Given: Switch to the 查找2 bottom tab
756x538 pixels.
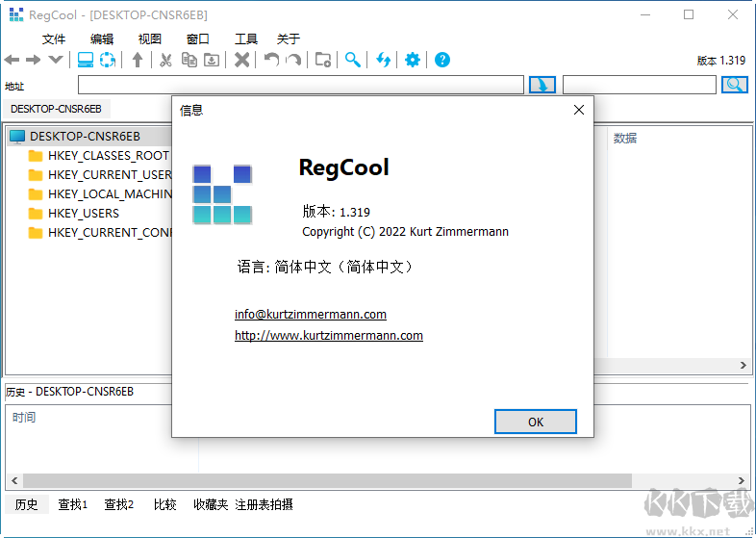Looking at the screenshot, I should [x=119, y=504].
